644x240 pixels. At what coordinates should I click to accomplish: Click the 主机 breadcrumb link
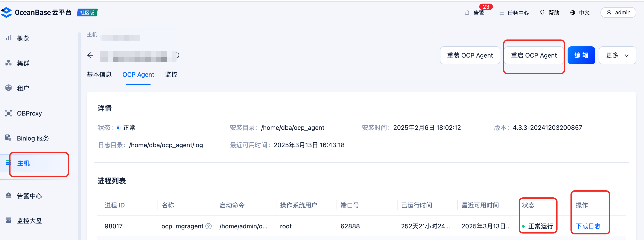tap(92, 34)
